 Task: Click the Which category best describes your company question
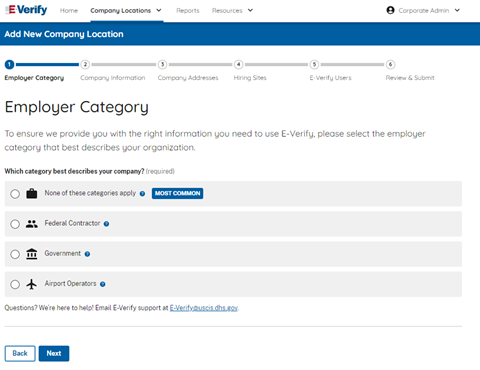coord(74,171)
